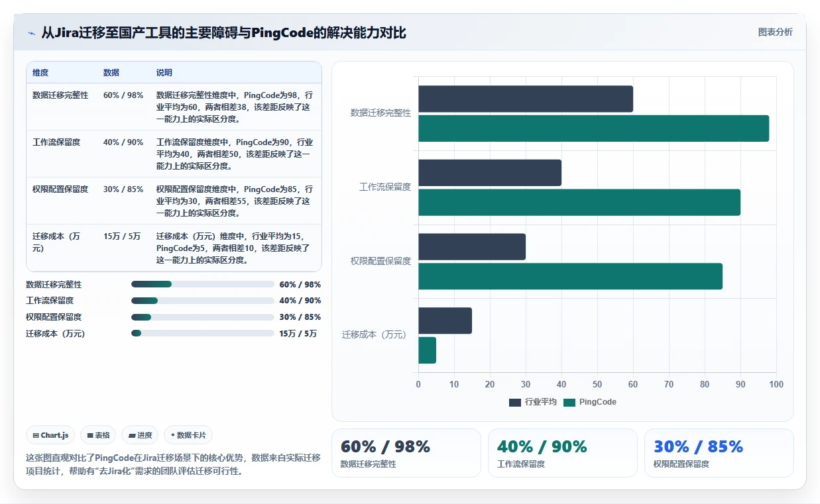
Task: Click the PingCode bar for 迁移成本
Action: 427,350
